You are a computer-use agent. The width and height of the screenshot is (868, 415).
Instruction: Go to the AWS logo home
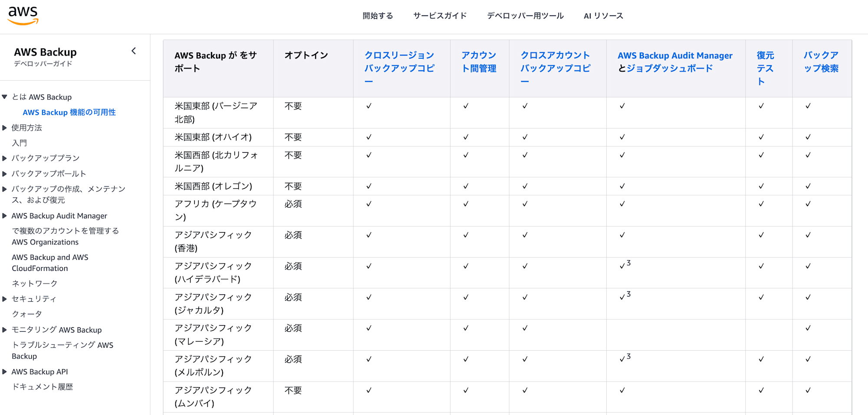(23, 16)
